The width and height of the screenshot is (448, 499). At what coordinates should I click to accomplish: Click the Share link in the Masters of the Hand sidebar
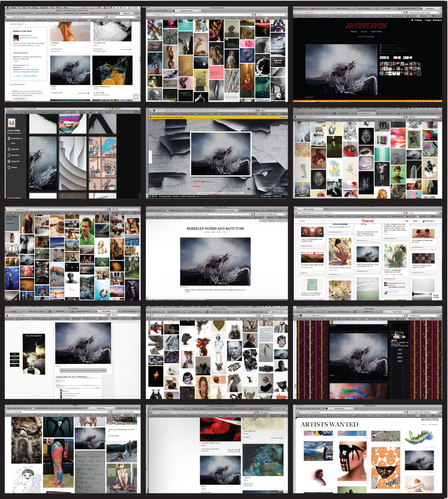34,76
